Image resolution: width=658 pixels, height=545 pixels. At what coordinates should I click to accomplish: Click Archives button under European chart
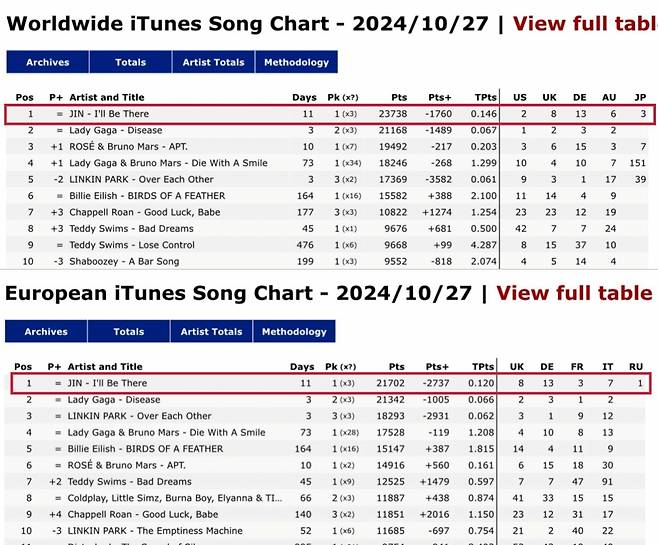[x=46, y=332]
